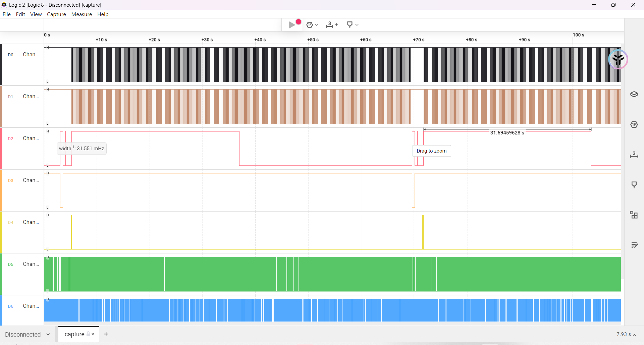Open the Extensions sidebar panel
The width and height of the screenshot is (644, 345).
coord(634,215)
